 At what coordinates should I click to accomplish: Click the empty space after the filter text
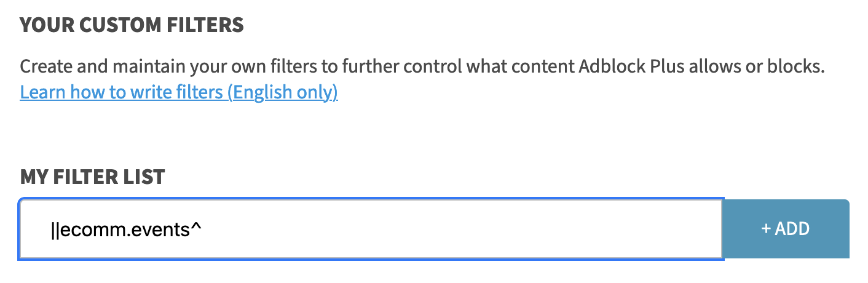[x=461, y=229]
